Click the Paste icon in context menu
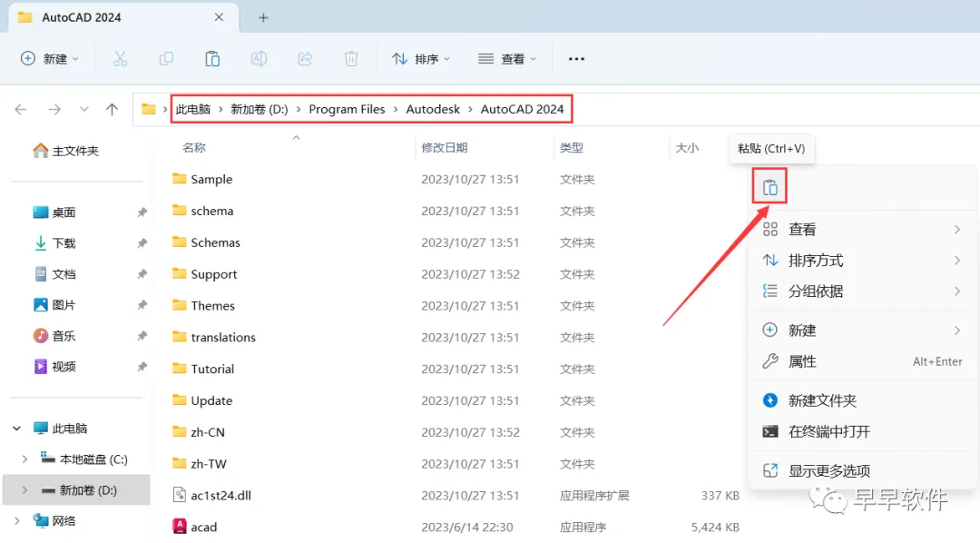This screenshot has width=980, height=543. (770, 187)
